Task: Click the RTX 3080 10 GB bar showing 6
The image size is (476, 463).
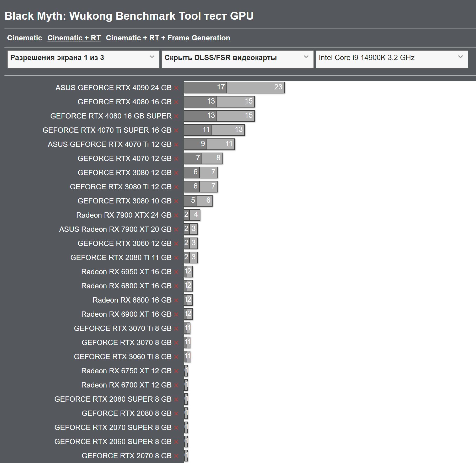Action: [x=204, y=201]
